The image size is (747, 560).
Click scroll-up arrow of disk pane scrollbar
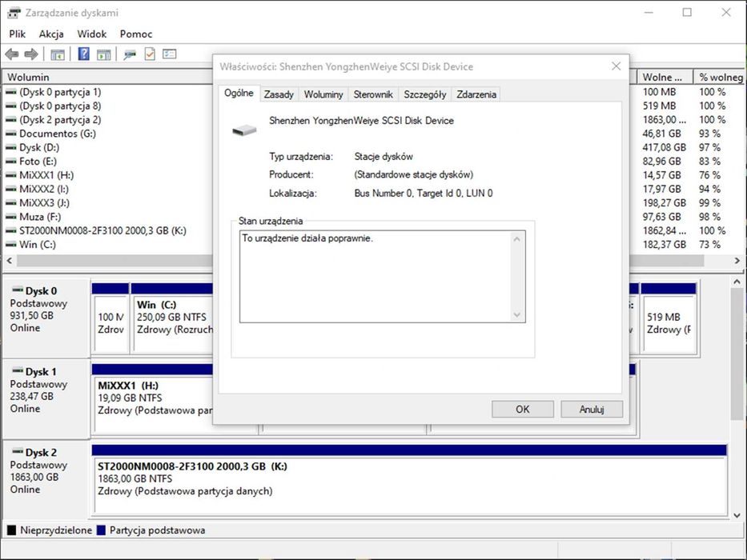[x=737, y=282]
